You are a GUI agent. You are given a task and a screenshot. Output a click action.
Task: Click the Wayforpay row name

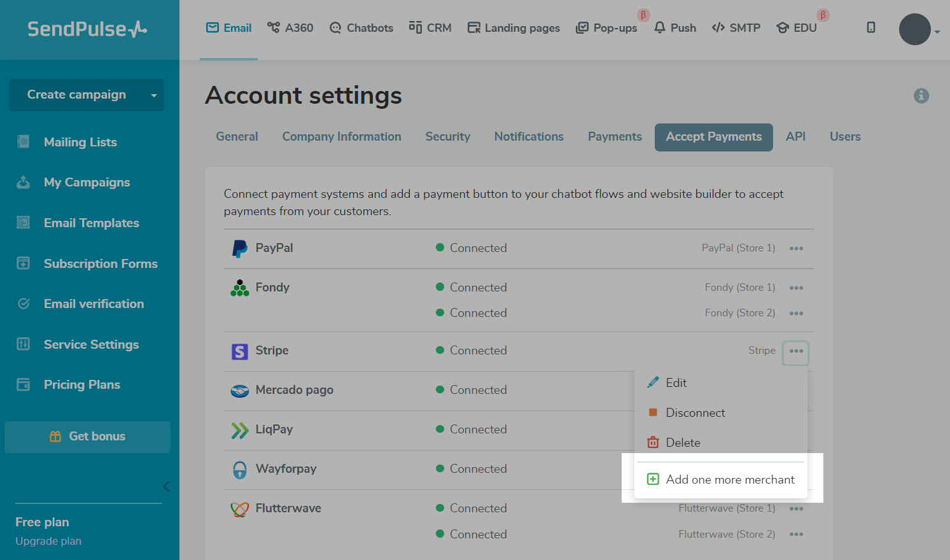(286, 469)
